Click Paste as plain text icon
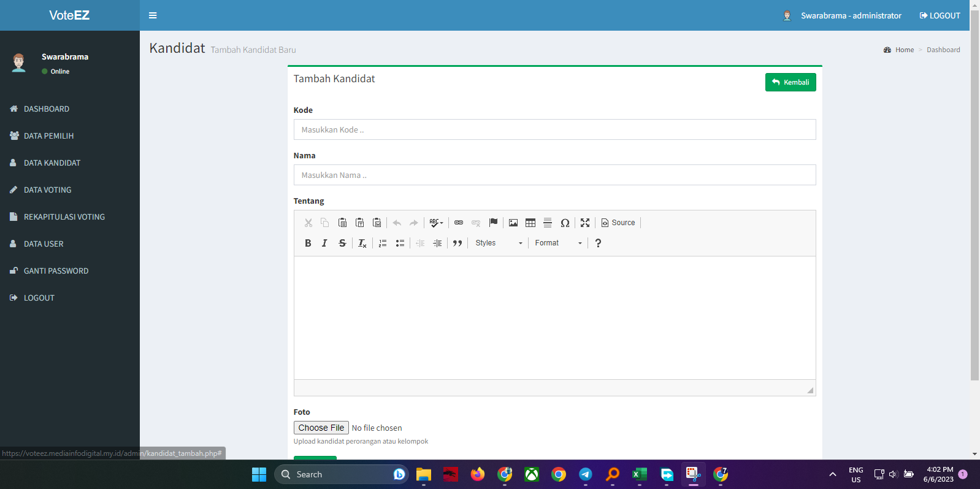This screenshot has height=489, width=980. (359, 223)
